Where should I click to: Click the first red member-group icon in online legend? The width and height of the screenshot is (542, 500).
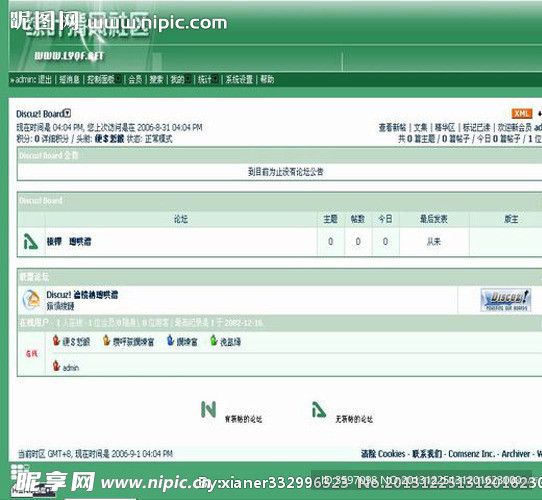[56, 340]
